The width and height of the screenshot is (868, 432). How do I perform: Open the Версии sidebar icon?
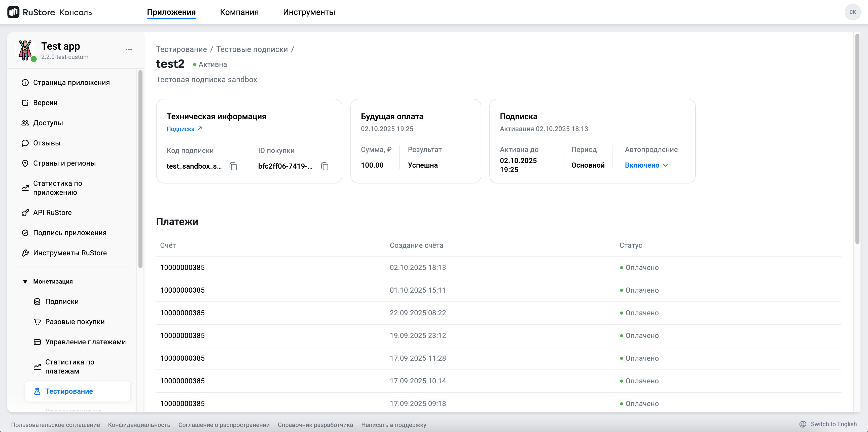coord(25,103)
